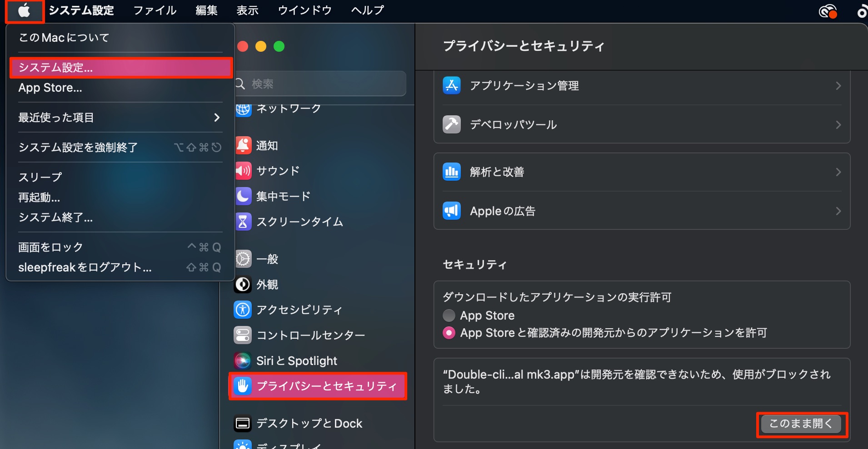This screenshot has height=449, width=868.
Task: Open the 編集 menu in menu bar
Action: click(x=207, y=10)
